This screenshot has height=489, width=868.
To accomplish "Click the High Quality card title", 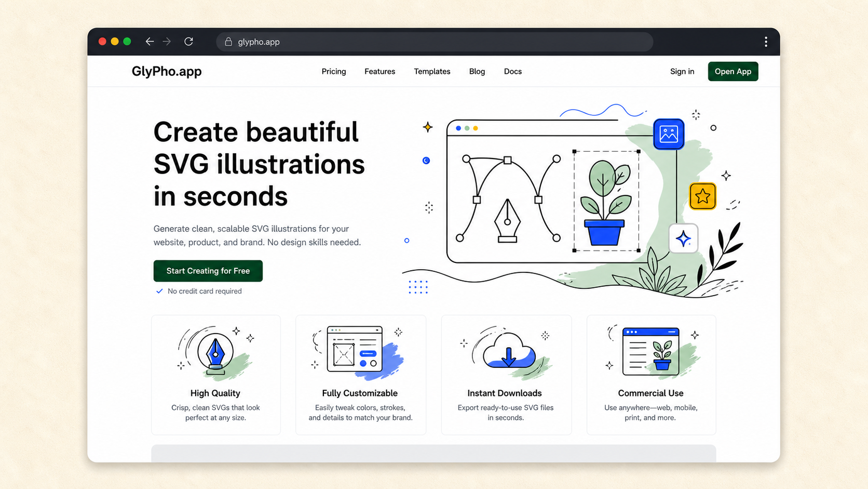I will pos(215,393).
